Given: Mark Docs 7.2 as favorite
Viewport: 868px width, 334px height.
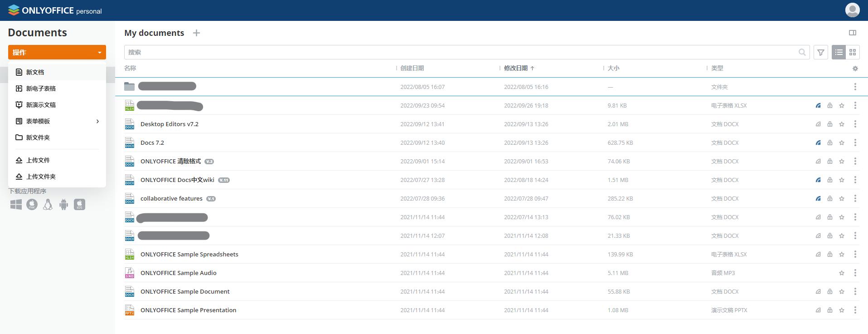Looking at the screenshot, I should [842, 143].
